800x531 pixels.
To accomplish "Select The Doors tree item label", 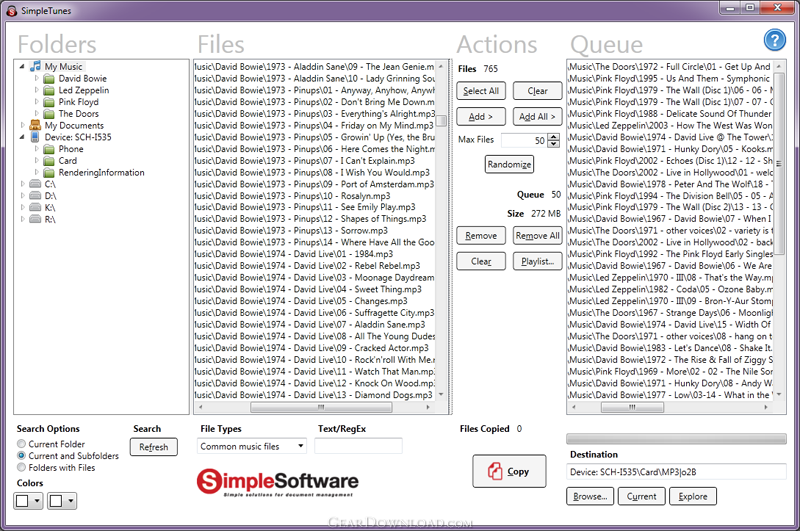I will point(79,114).
